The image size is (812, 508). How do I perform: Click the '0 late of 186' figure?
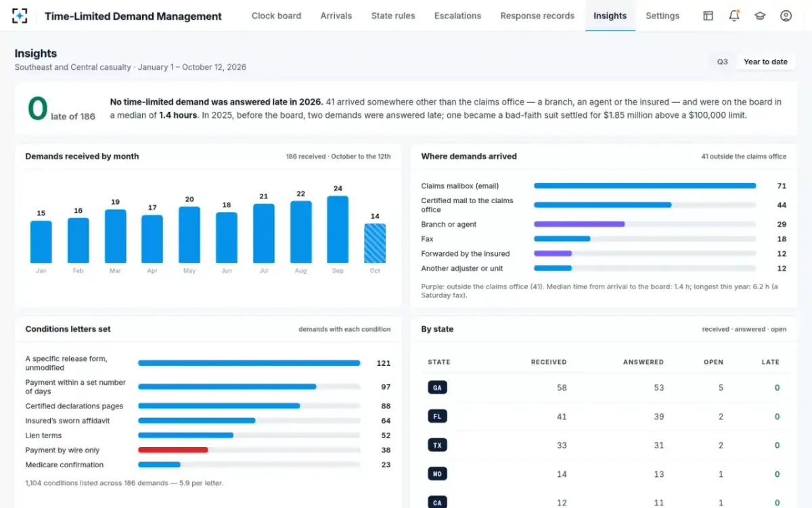coord(62,110)
